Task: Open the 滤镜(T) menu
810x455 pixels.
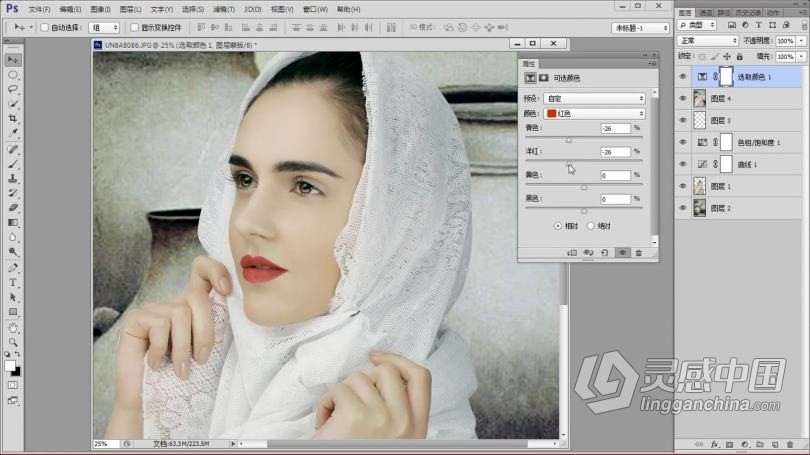Action: point(224,9)
